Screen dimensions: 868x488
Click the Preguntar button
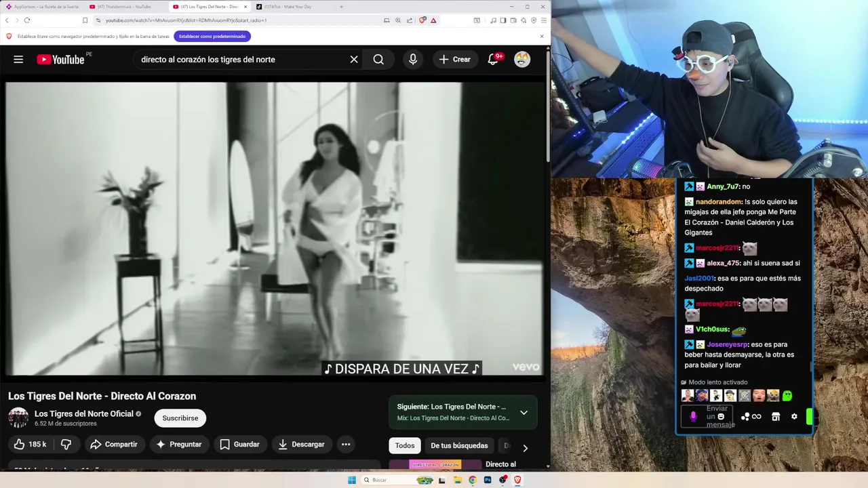pos(179,445)
